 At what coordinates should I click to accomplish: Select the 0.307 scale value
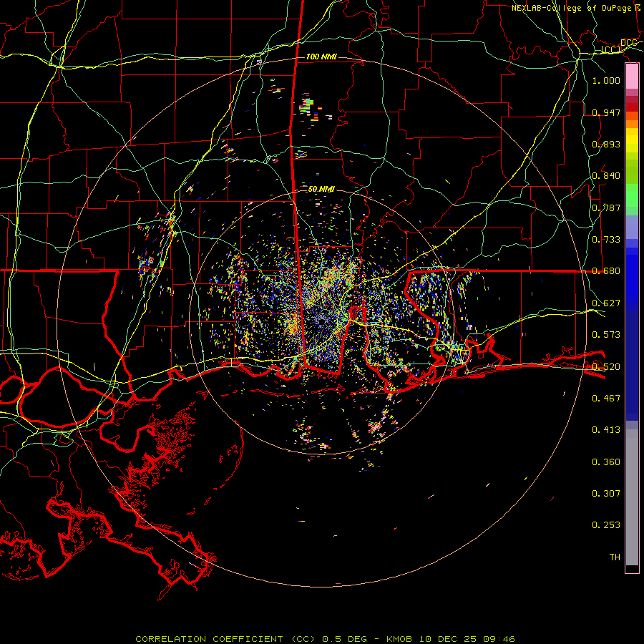point(606,494)
